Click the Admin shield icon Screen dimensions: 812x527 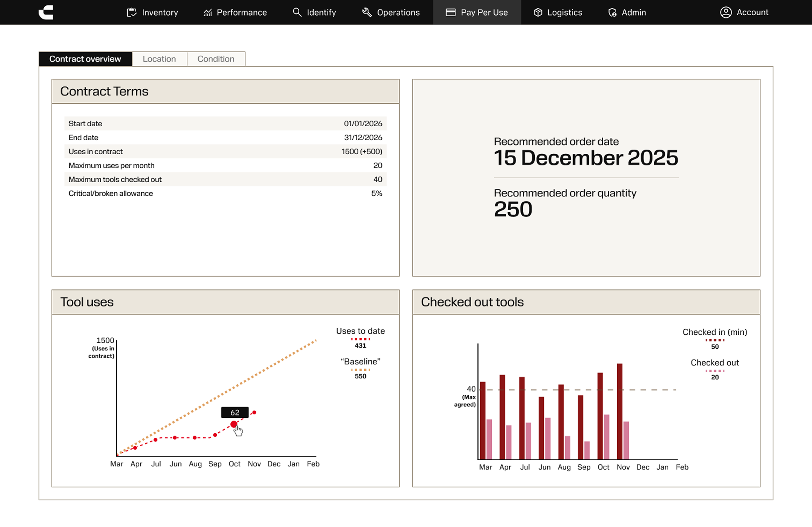point(612,13)
